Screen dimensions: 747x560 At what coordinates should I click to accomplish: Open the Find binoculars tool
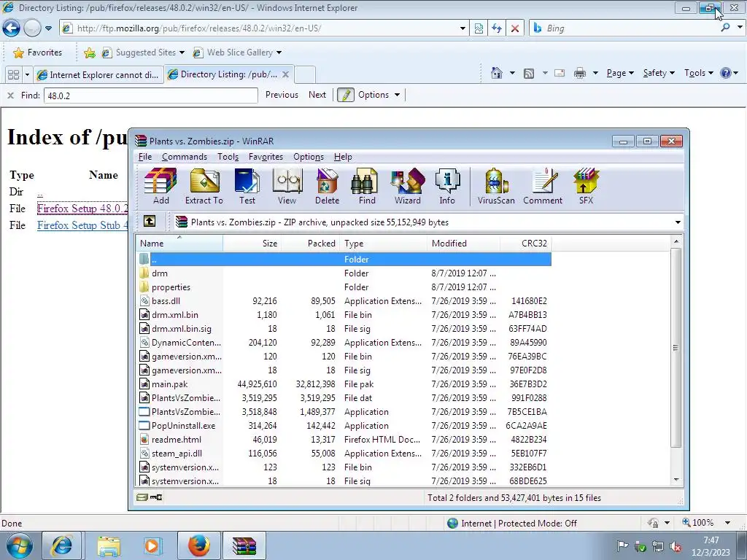pyautogui.click(x=367, y=186)
